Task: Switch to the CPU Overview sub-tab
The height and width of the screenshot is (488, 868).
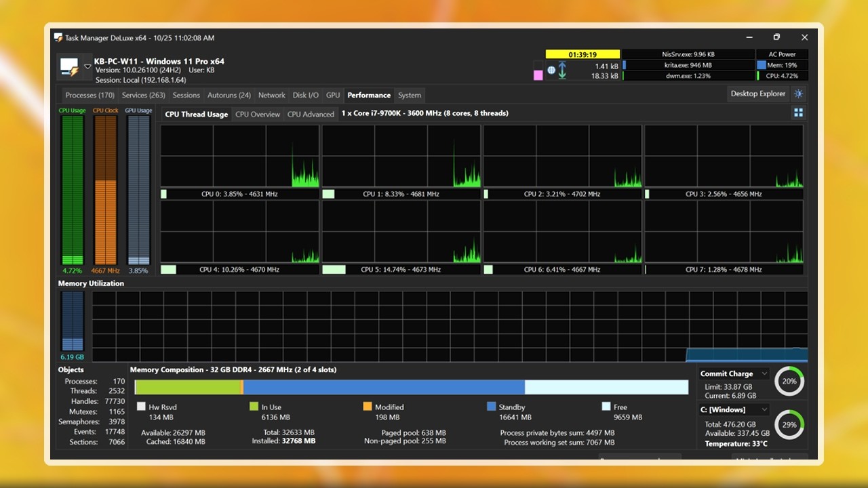Action: tap(258, 115)
